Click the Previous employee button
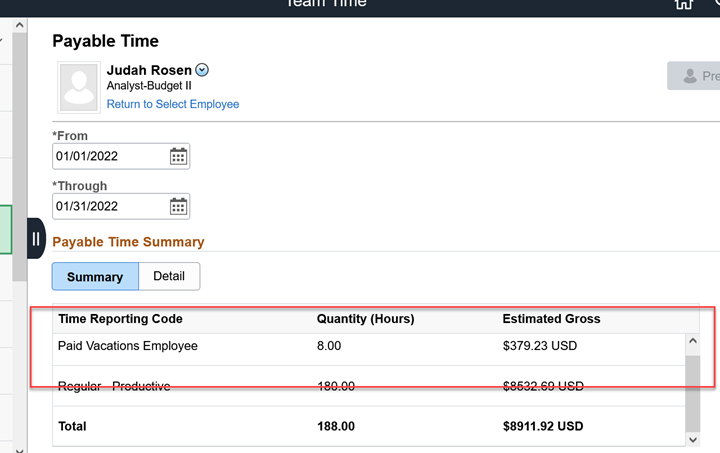 [x=695, y=76]
